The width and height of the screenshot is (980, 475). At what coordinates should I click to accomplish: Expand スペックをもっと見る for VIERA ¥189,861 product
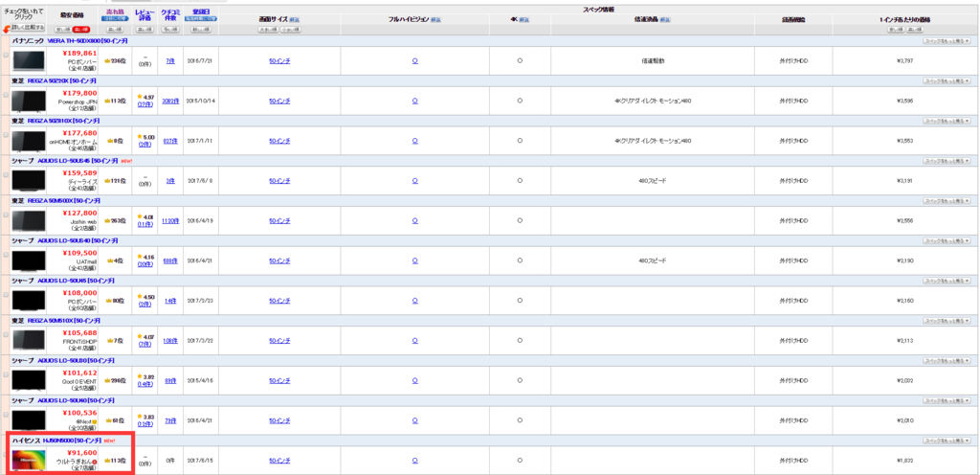click(x=947, y=40)
